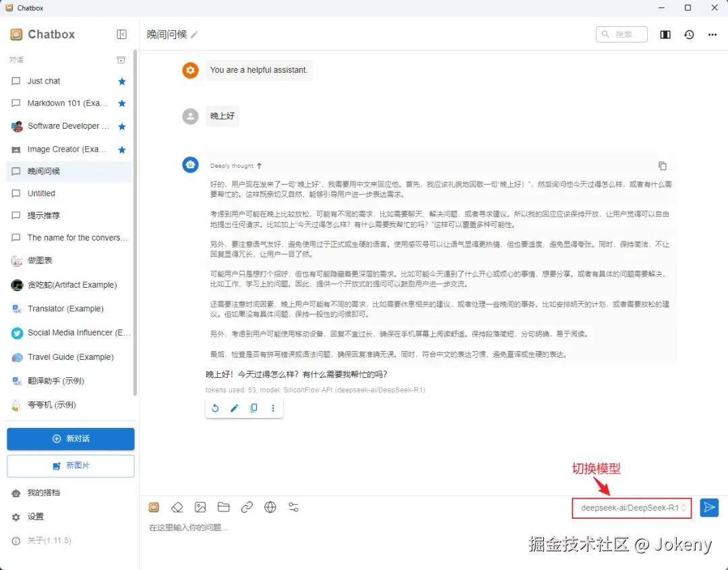Open Travel Guide (Example) conversation
Image resolution: width=728 pixels, height=570 pixels.
tap(69, 357)
